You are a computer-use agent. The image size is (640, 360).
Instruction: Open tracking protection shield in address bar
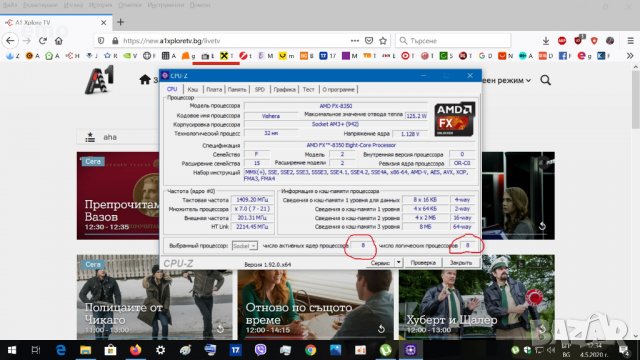(101, 41)
